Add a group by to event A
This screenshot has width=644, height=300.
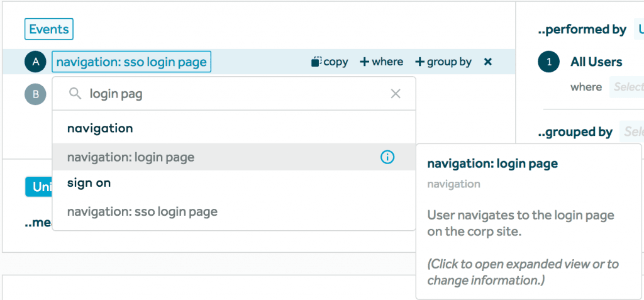coord(443,62)
